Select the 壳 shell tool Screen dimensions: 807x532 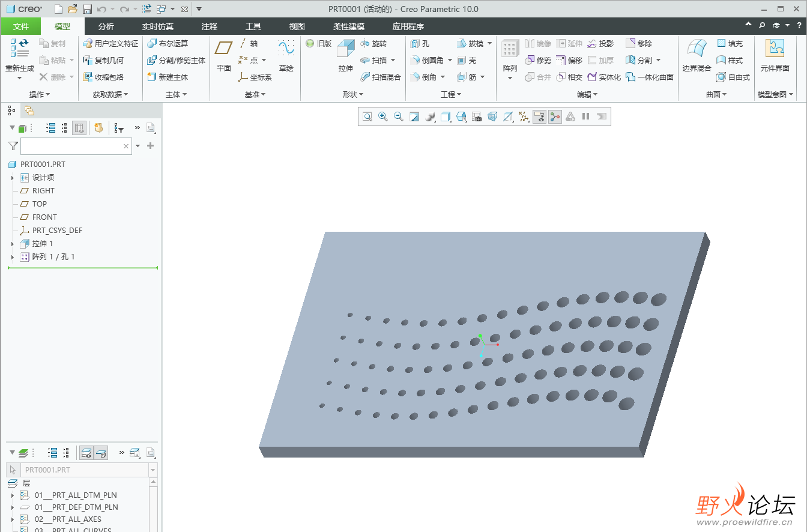(x=467, y=61)
